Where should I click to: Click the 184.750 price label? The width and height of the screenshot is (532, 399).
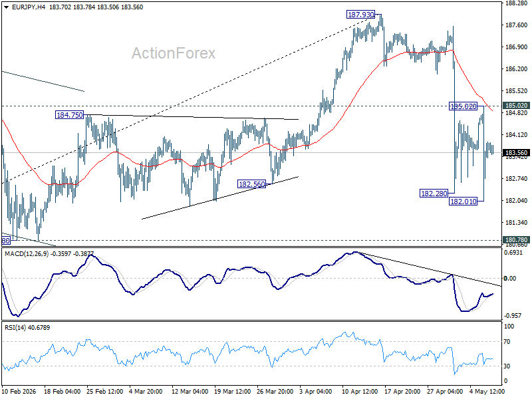pyautogui.click(x=70, y=115)
